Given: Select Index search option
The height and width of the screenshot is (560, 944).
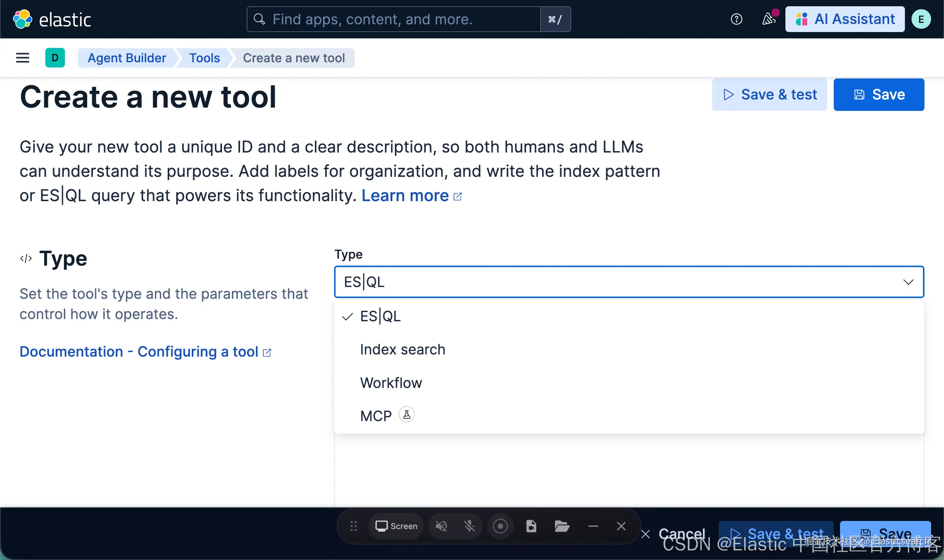Looking at the screenshot, I should [403, 349].
